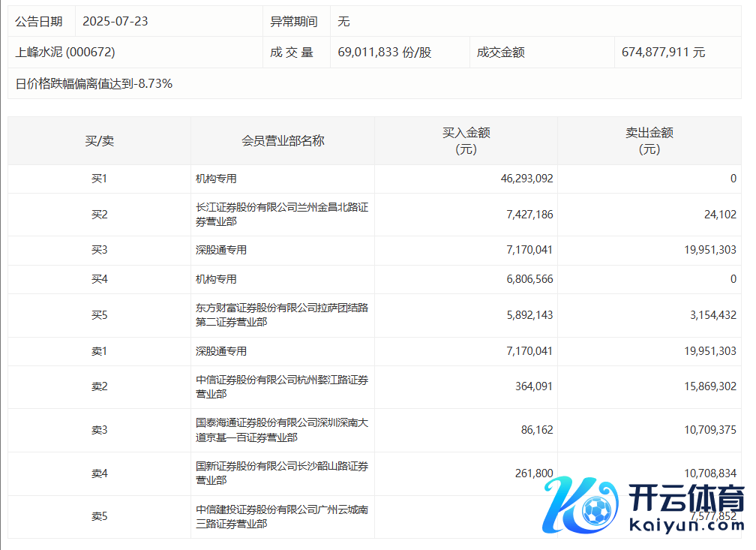756x550 pixels.
Task: Click the buy amount 46,293,092 cell
Action: (x=526, y=179)
